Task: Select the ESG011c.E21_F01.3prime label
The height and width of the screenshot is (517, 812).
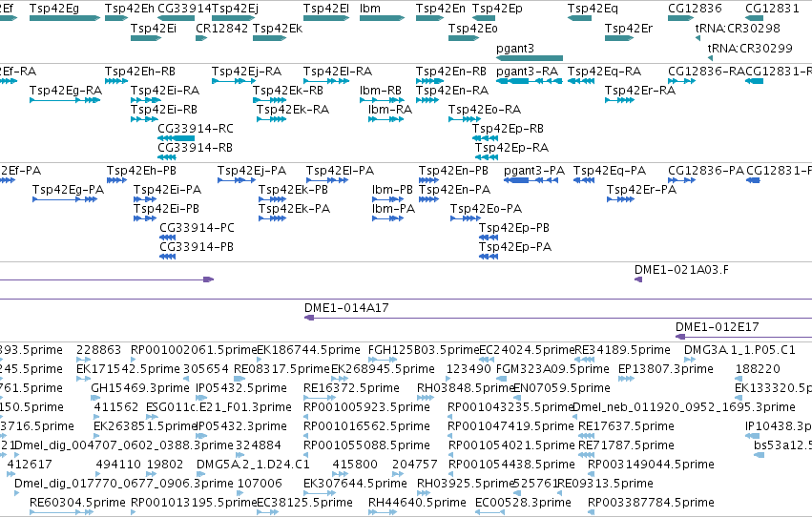Action: 219,408
